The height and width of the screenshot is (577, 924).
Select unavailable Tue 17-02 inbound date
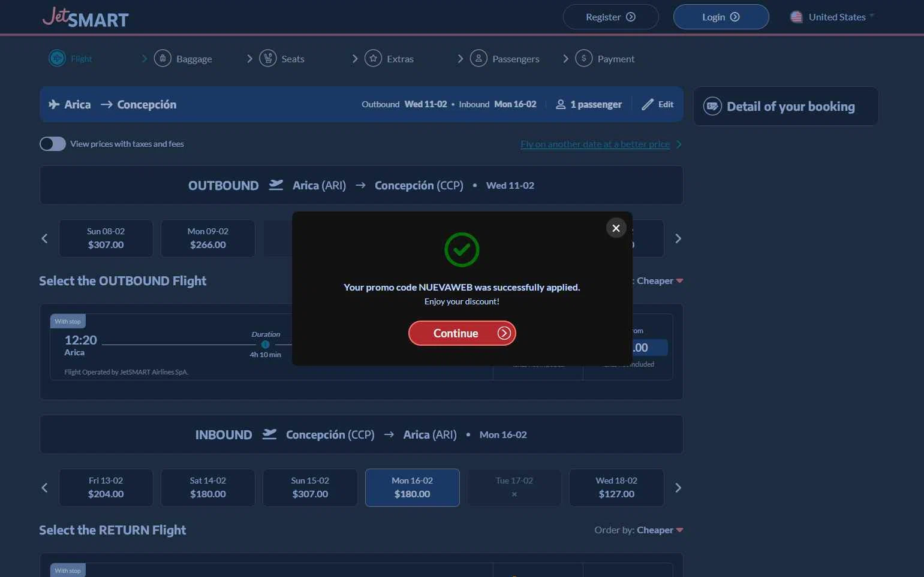pos(514,488)
